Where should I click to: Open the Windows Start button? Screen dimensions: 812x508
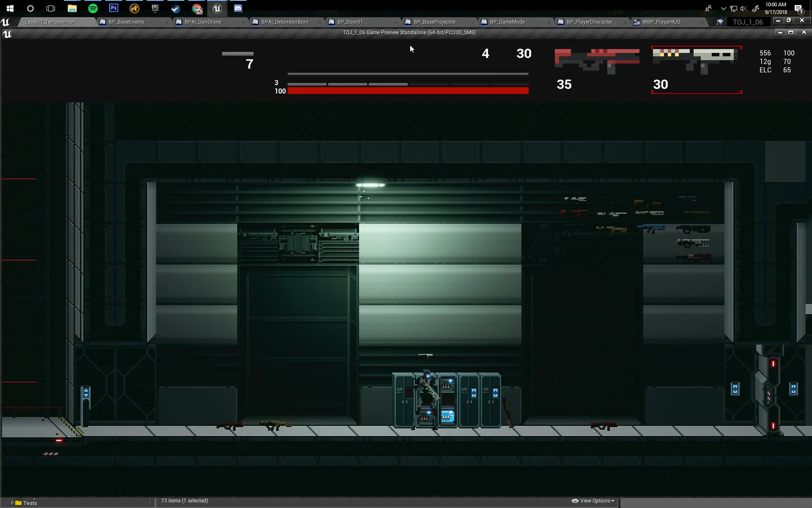[10, 8]
